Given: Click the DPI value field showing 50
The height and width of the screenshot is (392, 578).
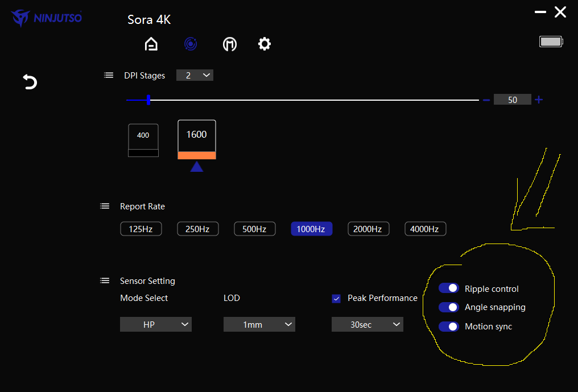Looking at the screenshot, I should point(513,100).
